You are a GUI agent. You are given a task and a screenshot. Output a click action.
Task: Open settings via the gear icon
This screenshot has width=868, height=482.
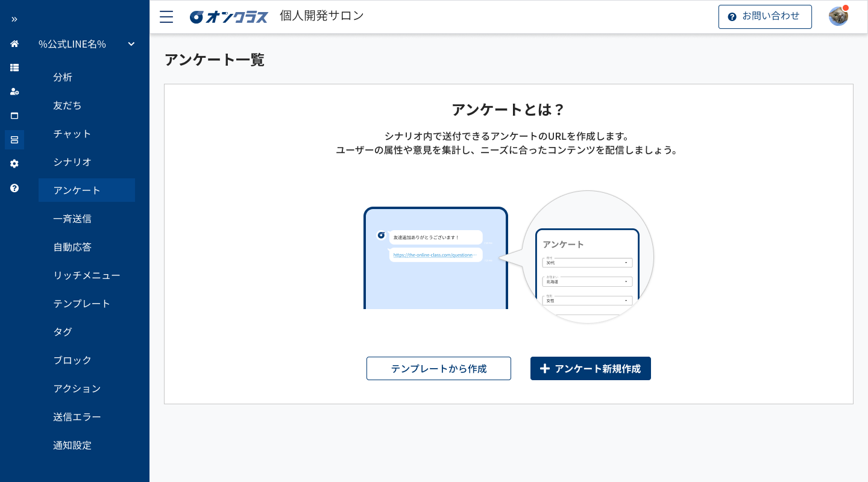point(13,163)
